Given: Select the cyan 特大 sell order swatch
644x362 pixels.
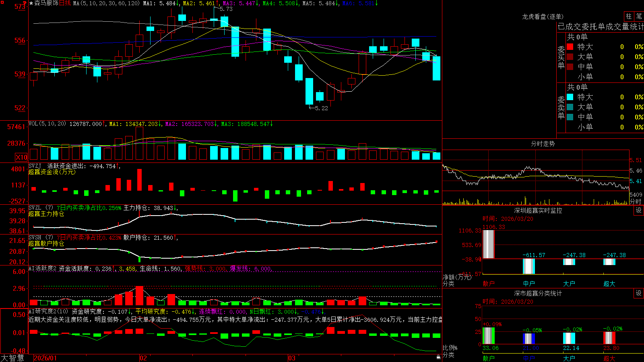Looking at the screenshot, I should pyautogui.click(x=570, y=97).
